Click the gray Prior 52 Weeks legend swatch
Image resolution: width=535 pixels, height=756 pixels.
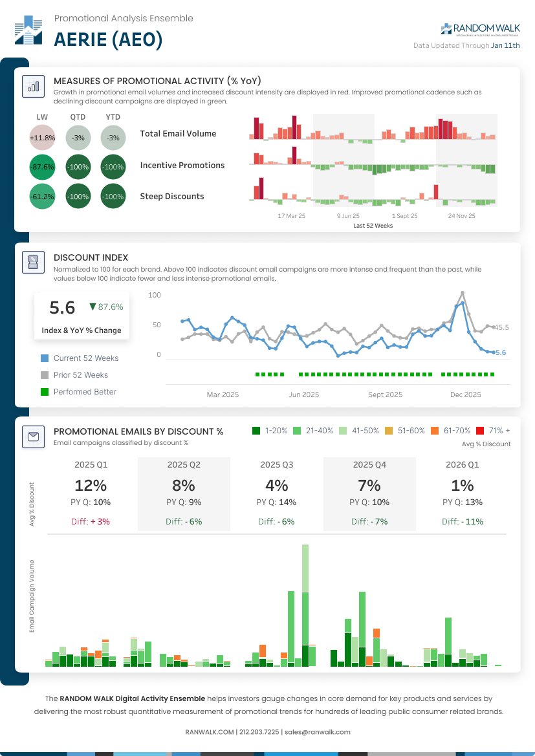pos(45,375)
